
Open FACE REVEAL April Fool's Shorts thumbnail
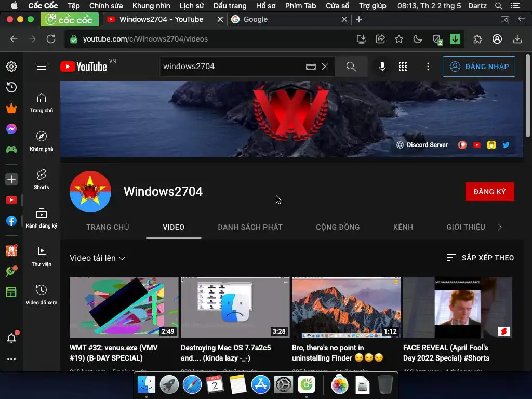click(457, 308)
